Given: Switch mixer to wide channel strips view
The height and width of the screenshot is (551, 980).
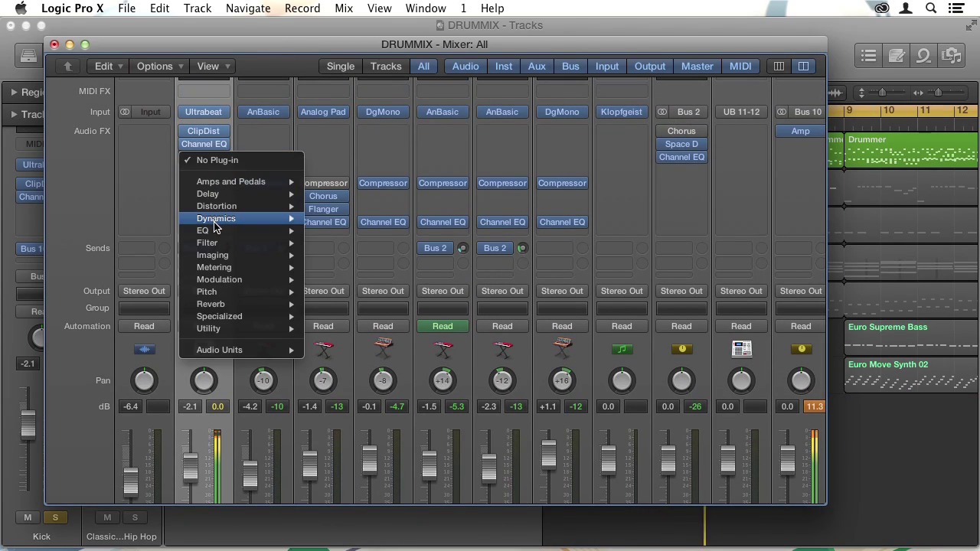Looking at the screenshot, I should click(803, 67).
